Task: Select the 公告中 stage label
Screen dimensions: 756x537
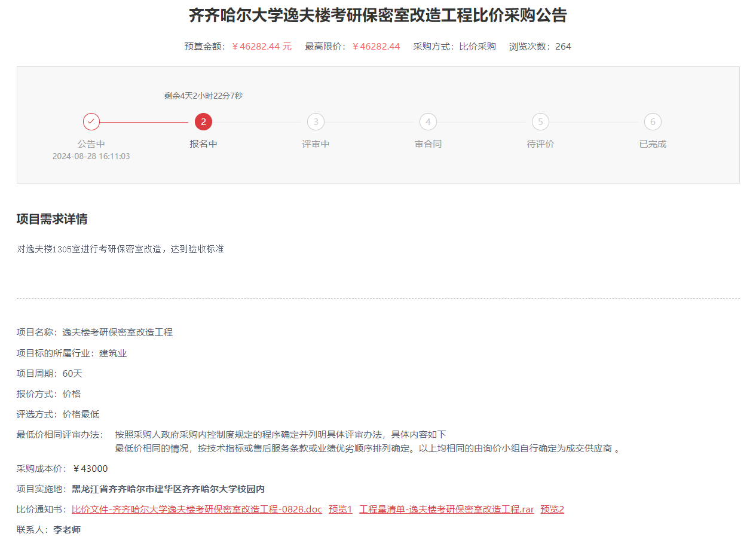Action: [x=91, y=144]
